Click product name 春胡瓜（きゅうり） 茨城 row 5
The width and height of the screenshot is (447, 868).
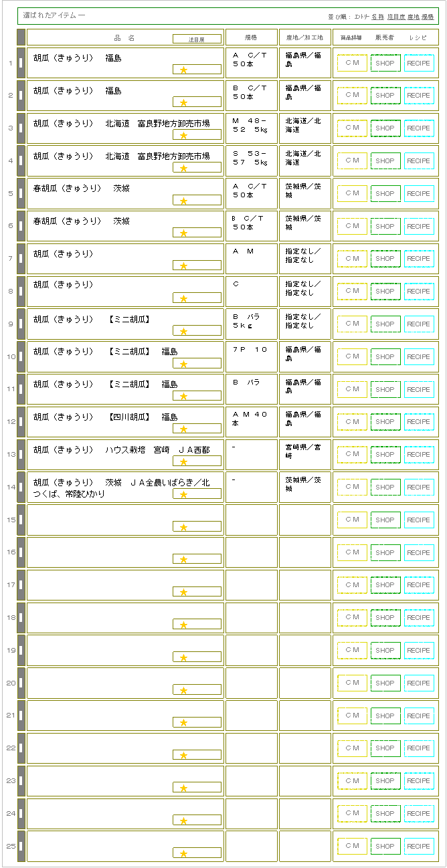[81, 189]
